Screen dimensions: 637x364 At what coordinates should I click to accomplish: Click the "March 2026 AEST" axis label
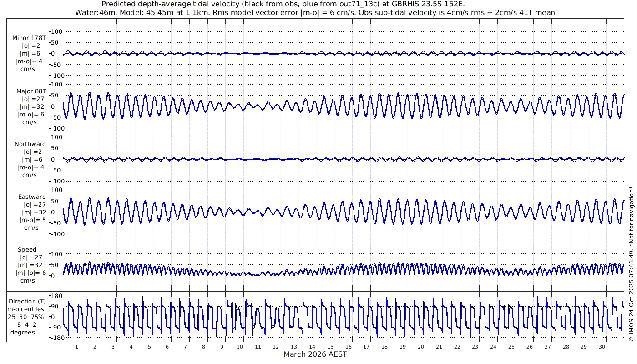click(x=315, y=354)
